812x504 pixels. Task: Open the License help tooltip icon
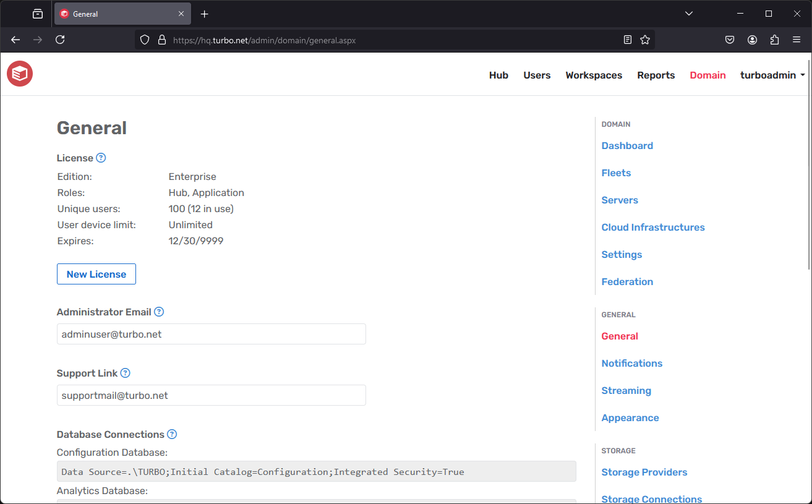[x=101, y=158]
